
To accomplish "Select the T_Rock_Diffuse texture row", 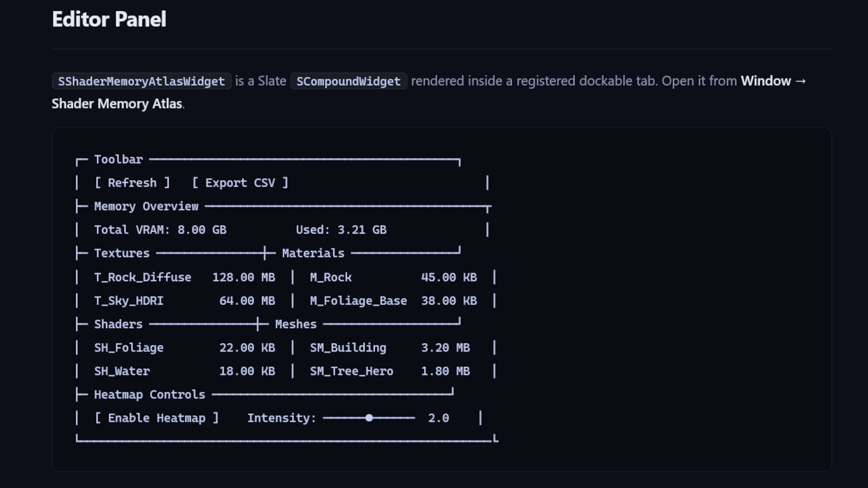I will (184, 277).
